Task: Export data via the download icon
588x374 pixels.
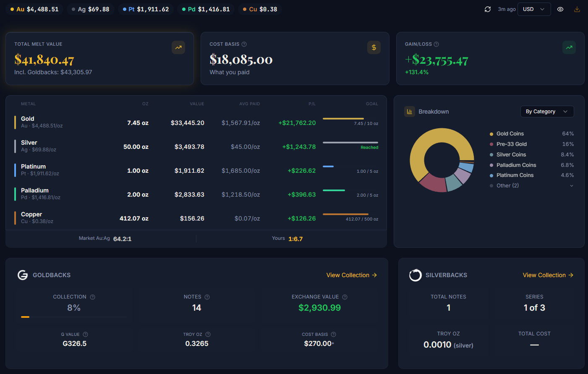Action: 577,9
